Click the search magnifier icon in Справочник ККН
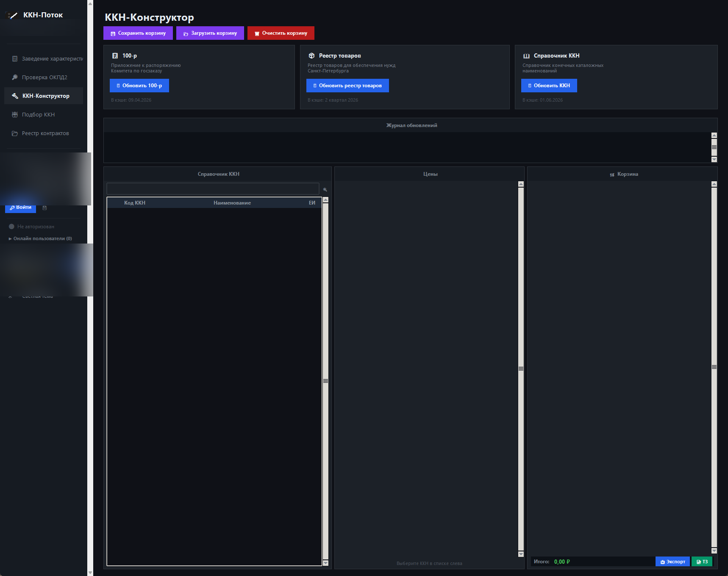728x576 pixels. 325,190
